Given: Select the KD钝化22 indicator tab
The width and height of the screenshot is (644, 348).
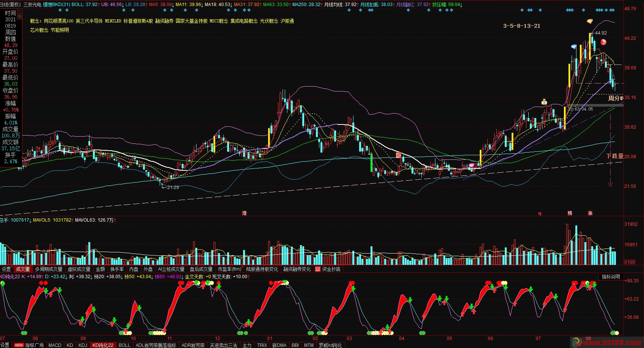Looking at the screenshot, I should [x=103, y=345].
